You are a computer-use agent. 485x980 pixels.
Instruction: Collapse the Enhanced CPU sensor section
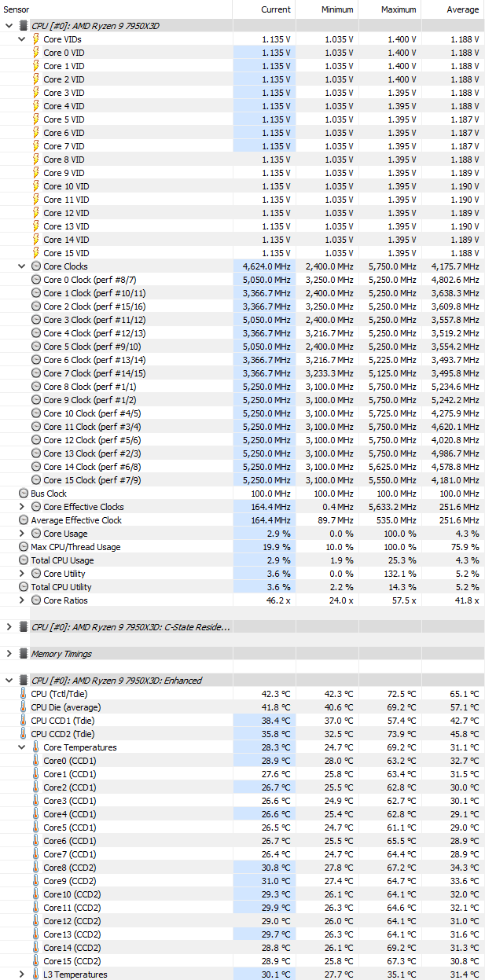(9, 681)
